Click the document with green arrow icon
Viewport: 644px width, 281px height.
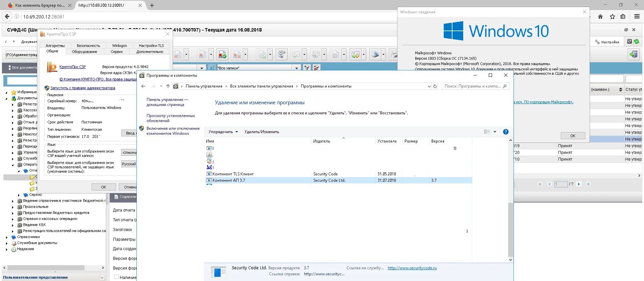[x=262, y=55]
